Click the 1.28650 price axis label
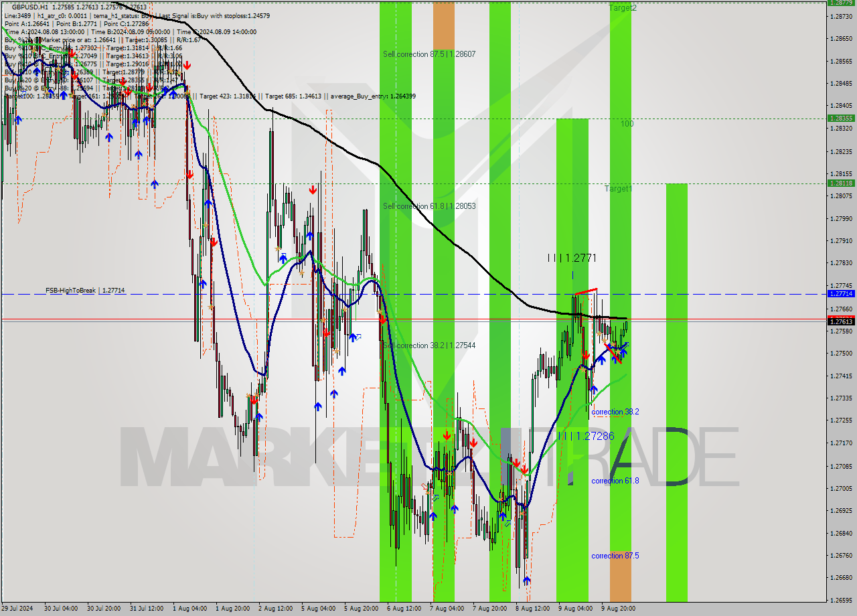857x616 pixels. click(840, 38)
